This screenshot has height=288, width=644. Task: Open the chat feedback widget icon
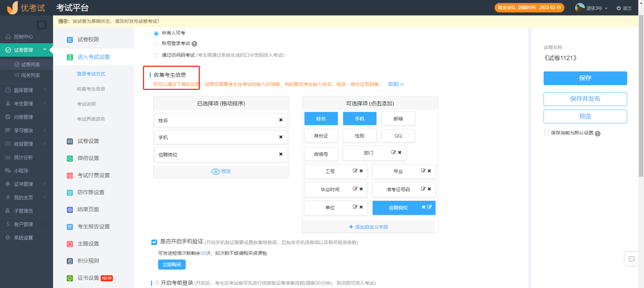(x=632, y=259)
